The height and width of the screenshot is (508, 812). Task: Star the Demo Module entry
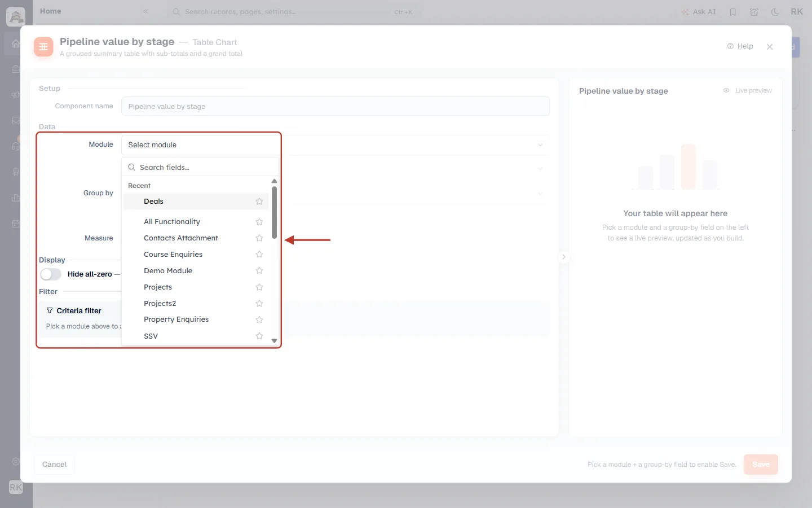tap(259, 271)
